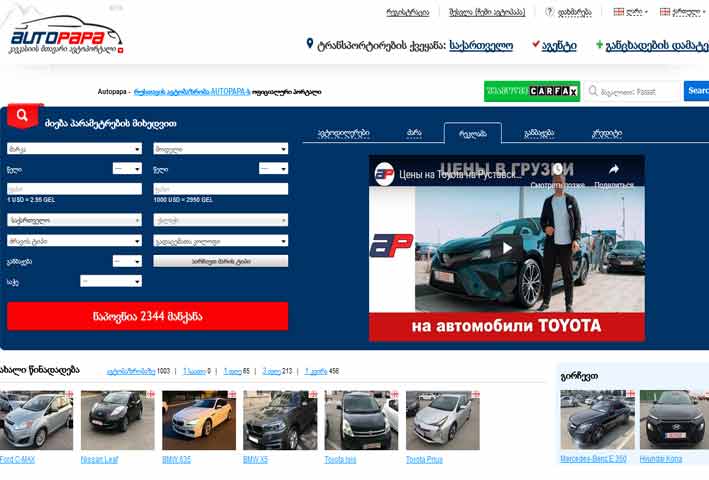Click the red magnifier search badge
Image resolution: width=709 pixels, height=480 pixels.
[x=22, y=116]
